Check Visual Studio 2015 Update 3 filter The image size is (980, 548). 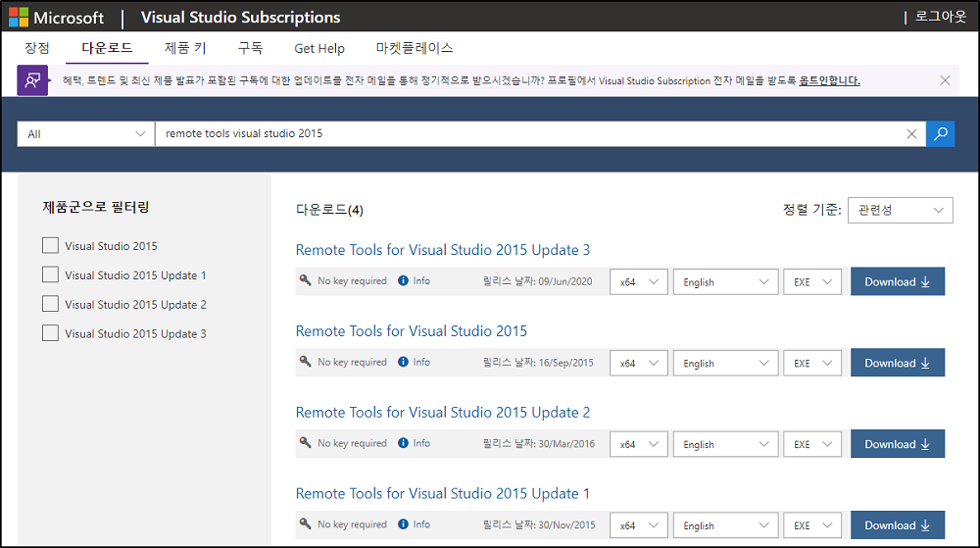tap(50, 333)
